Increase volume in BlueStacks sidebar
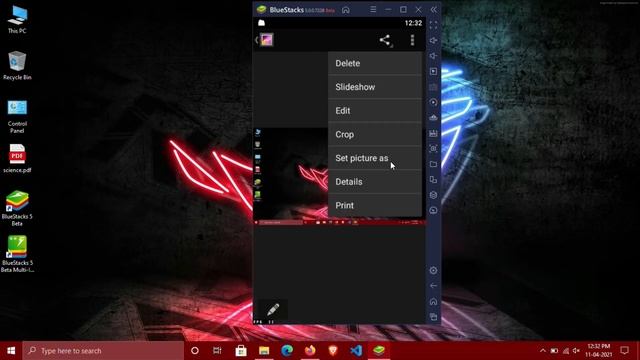Screen dimensions: 640x360 [433, 40]
